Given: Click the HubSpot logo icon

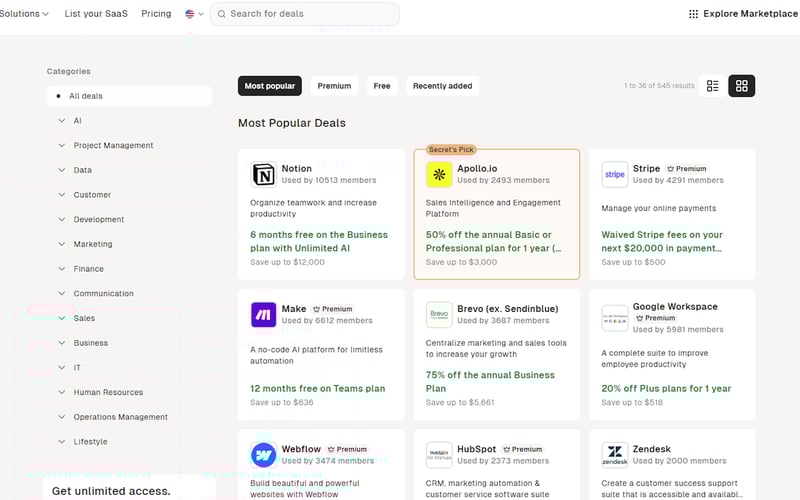Looking at the screenshot, I should [439, 455].
